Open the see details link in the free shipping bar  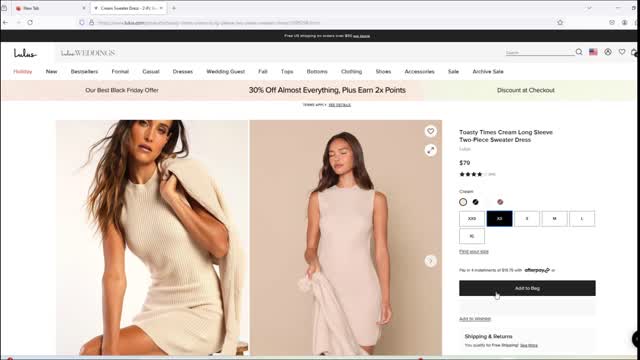click(x=361, y=36)
